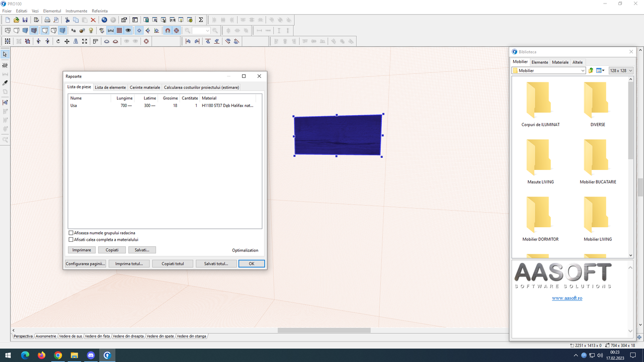Open the view mode dropdown in Biblioteca
Image resolution: width=644 pixels, height=362 pixels.
pyautogui.click(x=601, y=71)
